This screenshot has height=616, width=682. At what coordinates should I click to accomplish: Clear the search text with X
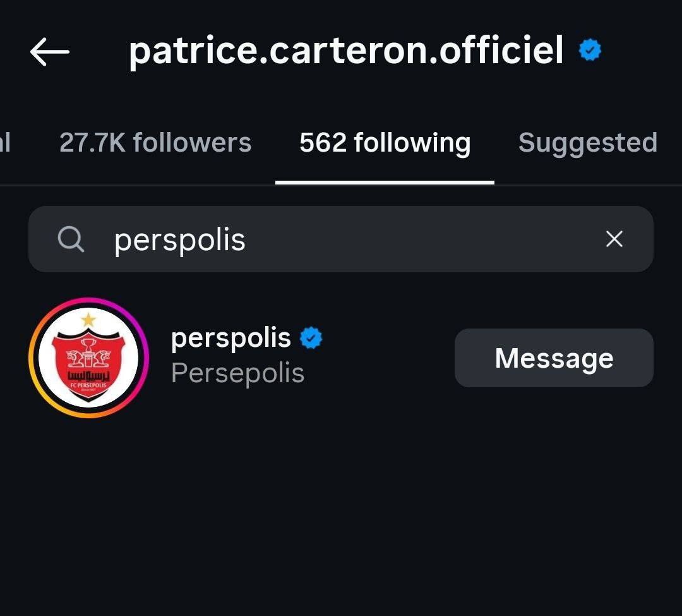click(x=614, y=239)
